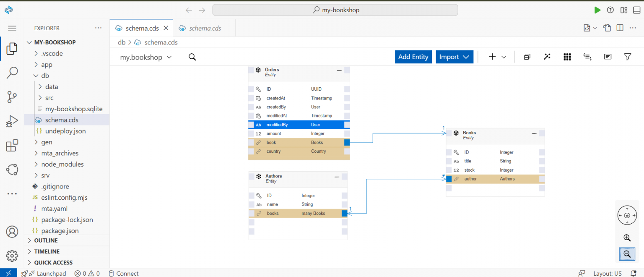Switch to the inactive schema.cds tab
The image size is (644, 277).
click(204, 28)
